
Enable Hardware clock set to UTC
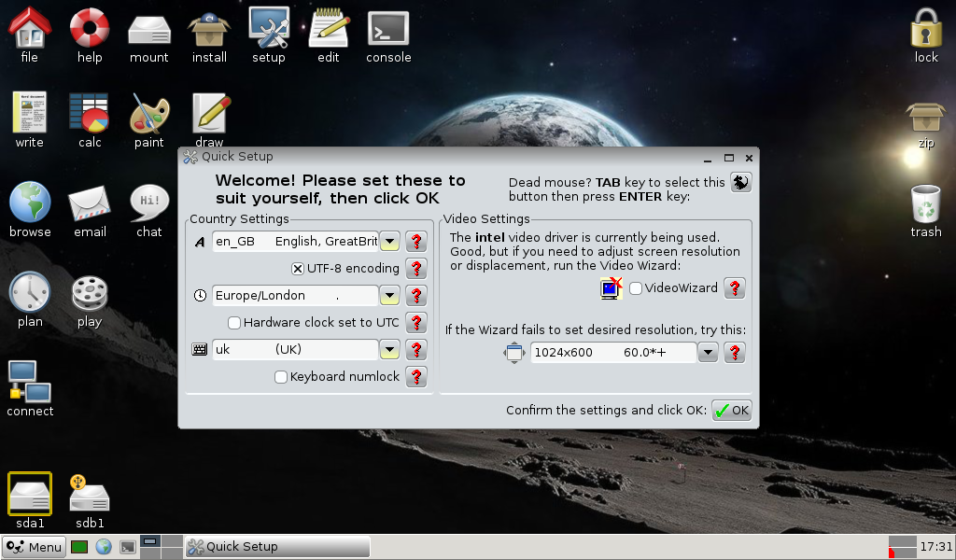pyautogui.click(x=234, y=322)
